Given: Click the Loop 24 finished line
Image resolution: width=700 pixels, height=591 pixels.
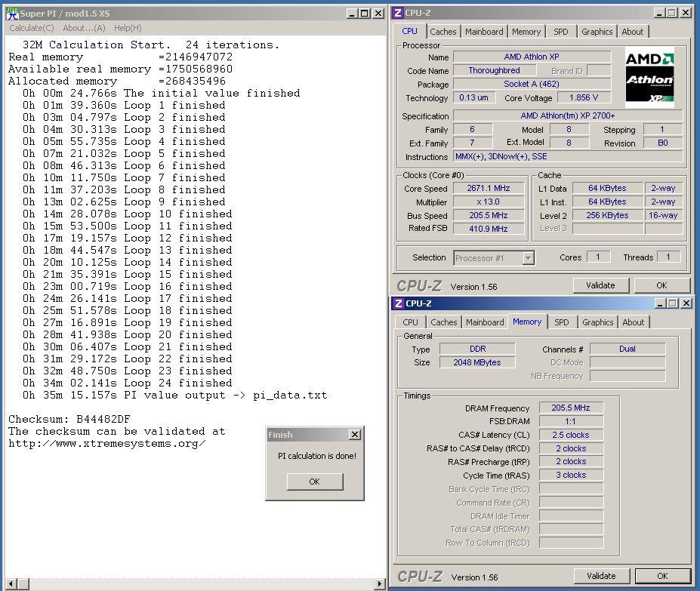Looking at the screenshot, I should pos(127,383).
